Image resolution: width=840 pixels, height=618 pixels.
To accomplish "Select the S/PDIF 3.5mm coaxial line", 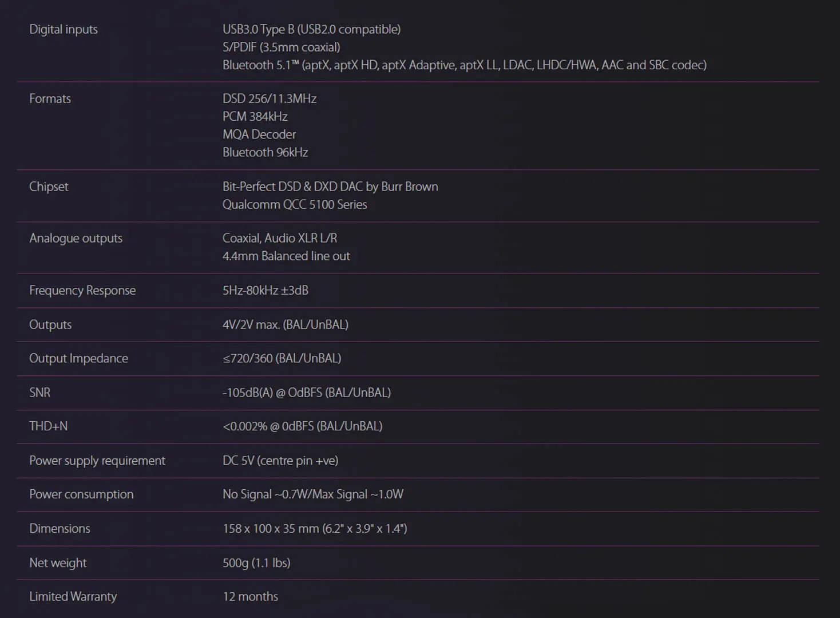I will [281, 47].
